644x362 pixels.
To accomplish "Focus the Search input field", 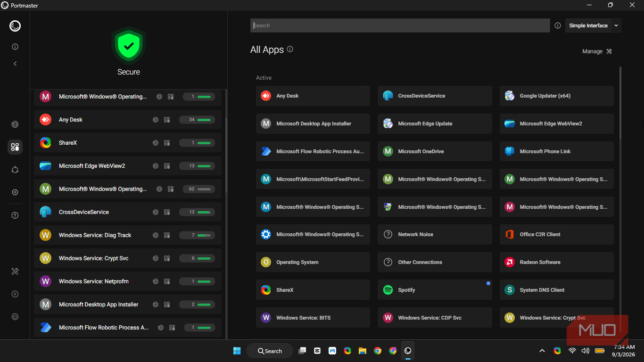I will pos(400,25).
